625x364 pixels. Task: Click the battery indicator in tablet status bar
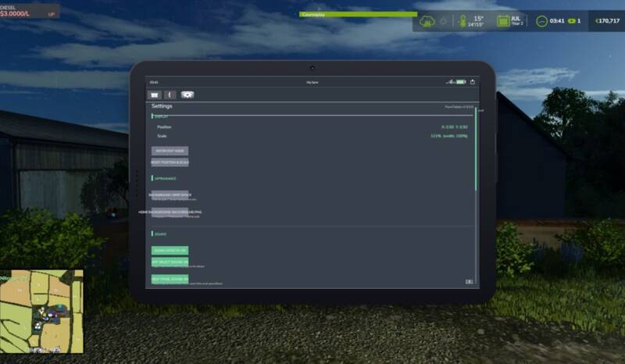[461, 82]
